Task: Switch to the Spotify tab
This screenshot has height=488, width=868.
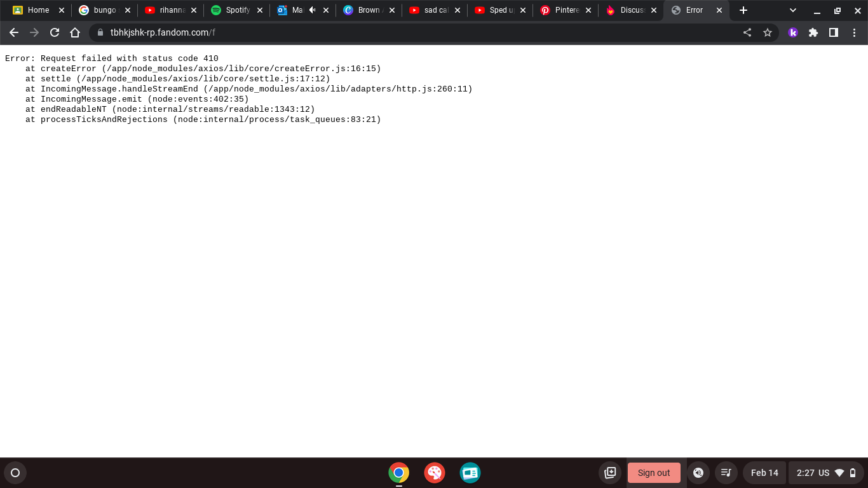Action: [x=235, y=10]
